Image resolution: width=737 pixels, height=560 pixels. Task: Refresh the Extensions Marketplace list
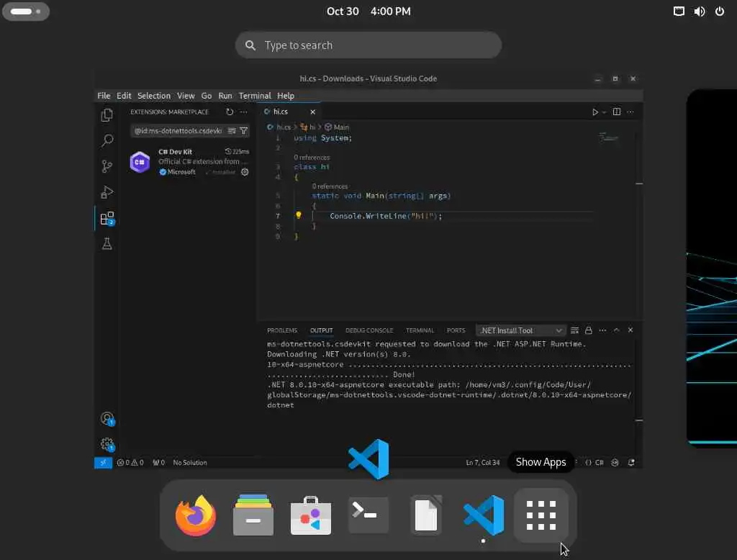[x=230, y=112]
